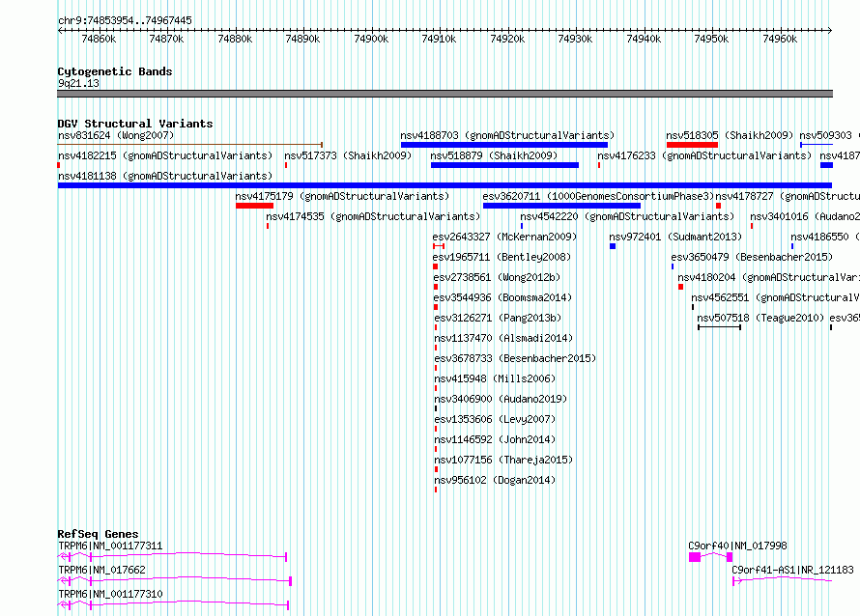Click the nsv518305 red variant bar
The width and height of the screenshot is (860, 616).
tap(692, 145)
